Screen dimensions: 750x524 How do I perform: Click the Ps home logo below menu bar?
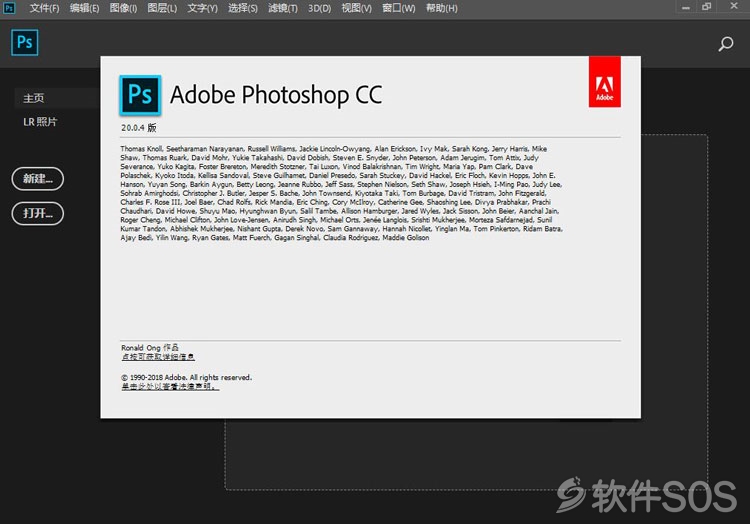pos(24,42)
